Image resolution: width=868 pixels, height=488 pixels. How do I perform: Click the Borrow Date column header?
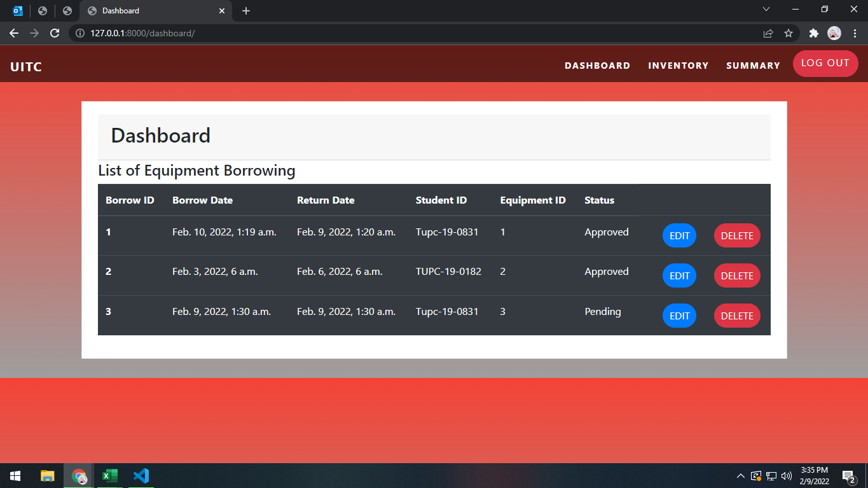click(x=202, y=200)
